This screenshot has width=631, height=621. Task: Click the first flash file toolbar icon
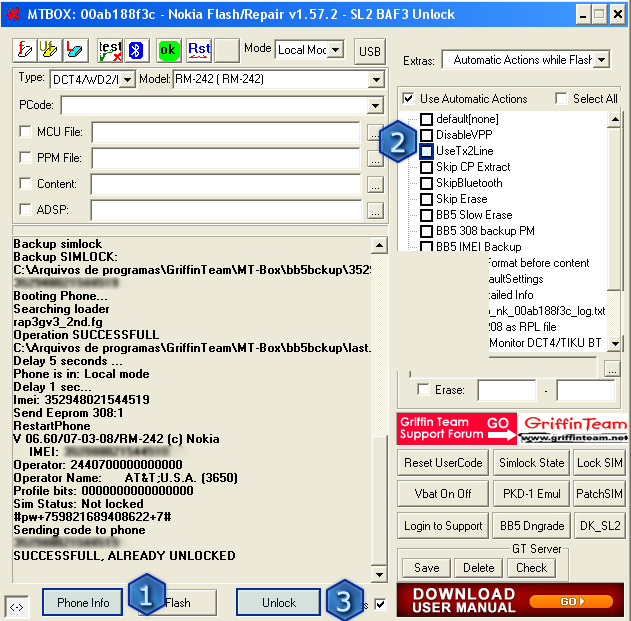(x=25, y=50)
